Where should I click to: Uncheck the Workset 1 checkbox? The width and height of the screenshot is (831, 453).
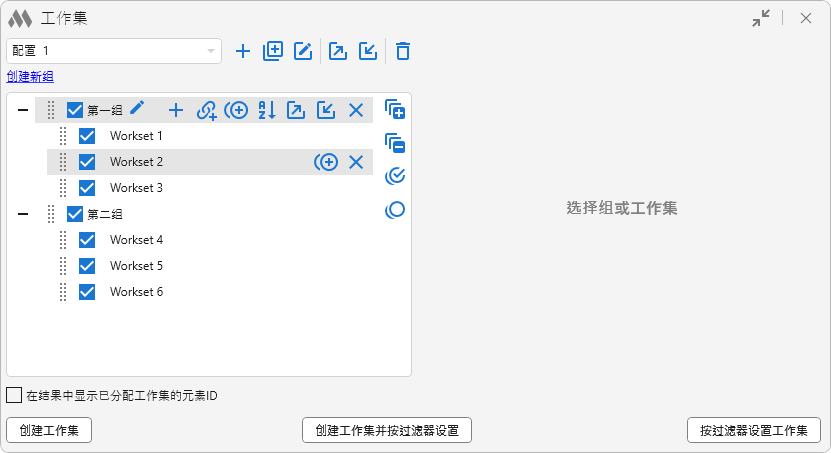(x=87, y=136)
